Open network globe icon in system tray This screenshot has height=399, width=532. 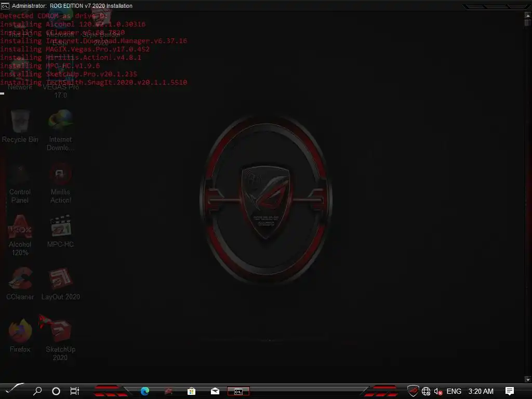click(x=426, y=391)
